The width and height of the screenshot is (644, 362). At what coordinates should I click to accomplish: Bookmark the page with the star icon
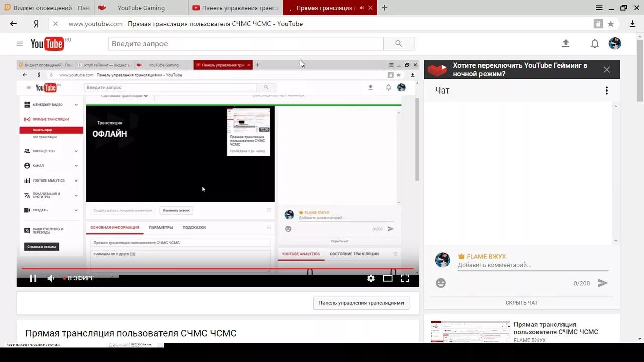point(611,24)
